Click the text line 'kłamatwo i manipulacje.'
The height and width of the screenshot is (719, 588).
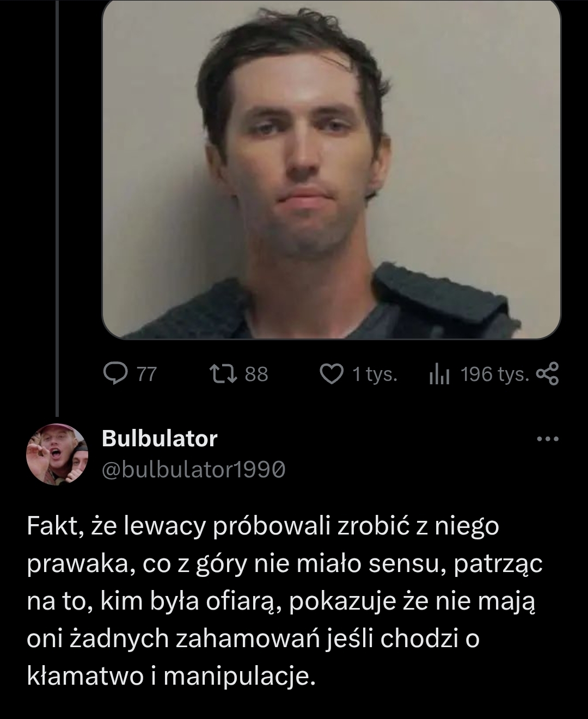click(171, 676)
